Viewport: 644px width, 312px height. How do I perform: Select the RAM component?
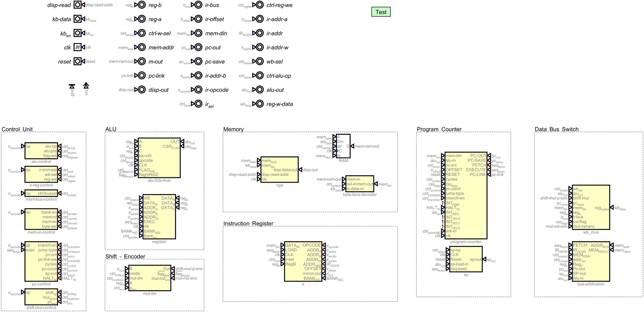click(x=343, y=146)
